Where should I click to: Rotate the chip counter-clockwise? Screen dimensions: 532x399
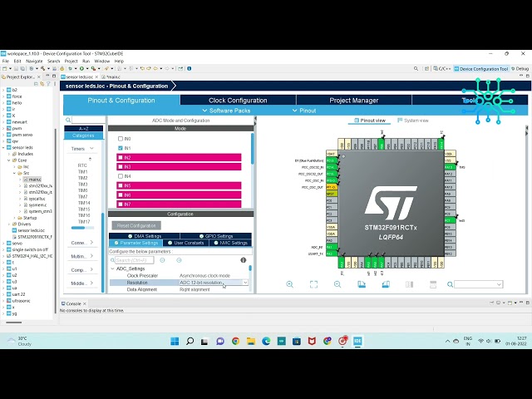(x=386, y=284)
